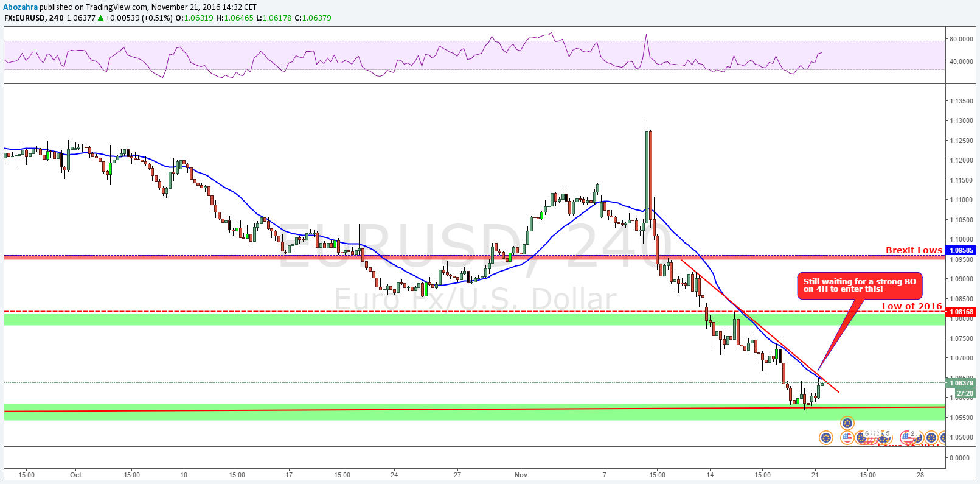Click the 1.05500 price scale label
Viewport: 980px width, 484px height.
[x=962, y=418]
